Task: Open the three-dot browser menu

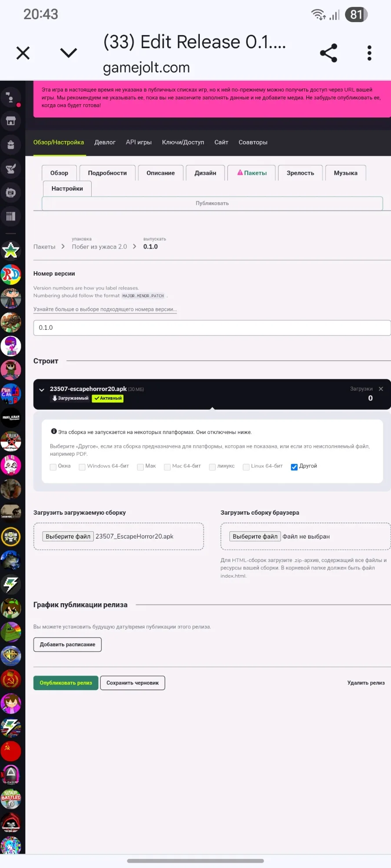Action: tap(369, 53)
